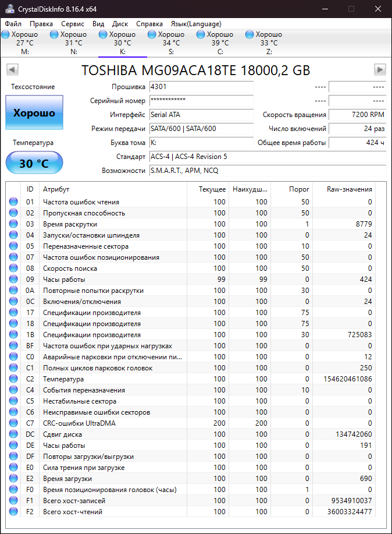Click status icon for Аварийные парковки row
Screen dimensions: 392x534
click(13, 356)
